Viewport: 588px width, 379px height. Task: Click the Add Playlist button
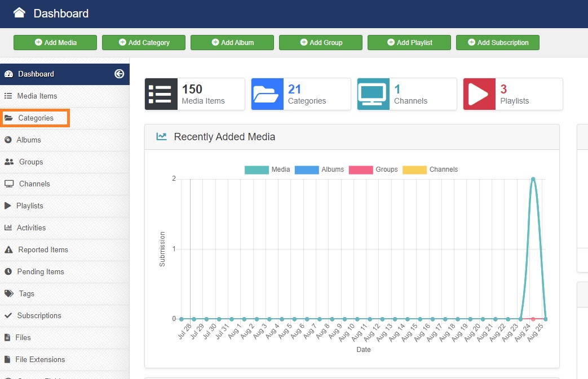point(409,42)
